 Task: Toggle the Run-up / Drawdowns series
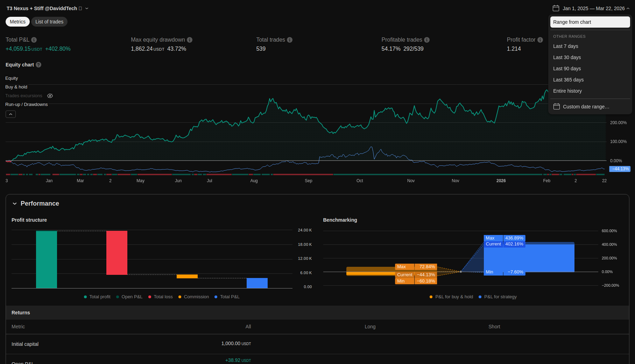pyautogui.click(x=26, y=105)
